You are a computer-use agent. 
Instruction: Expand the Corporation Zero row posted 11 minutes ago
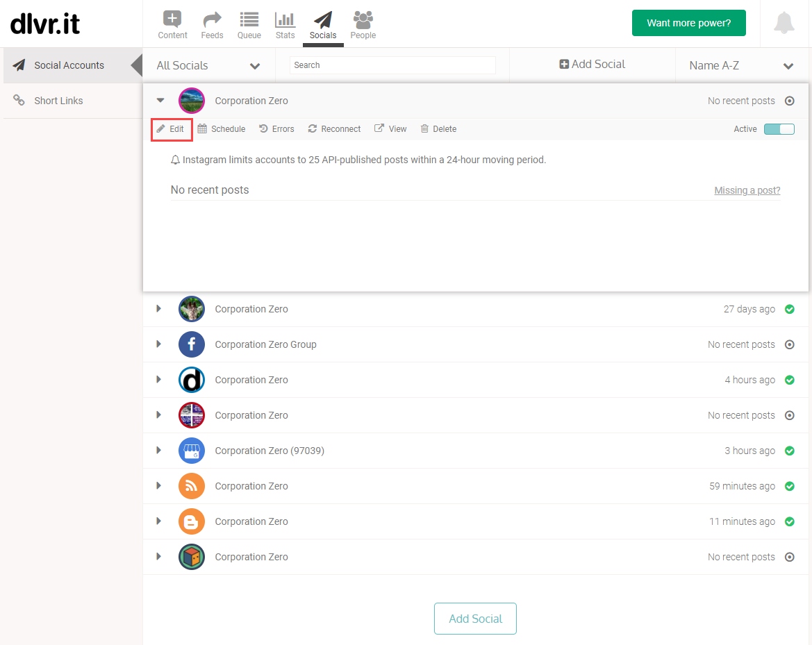tap(159, 521)
